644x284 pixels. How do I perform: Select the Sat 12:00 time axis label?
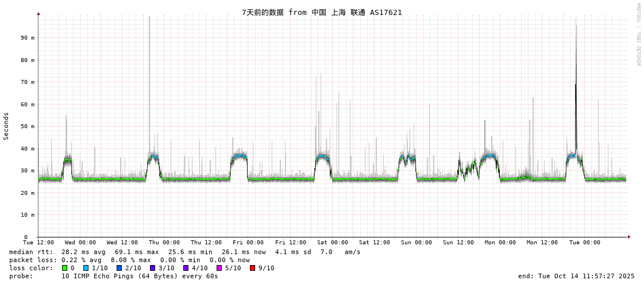374,243
